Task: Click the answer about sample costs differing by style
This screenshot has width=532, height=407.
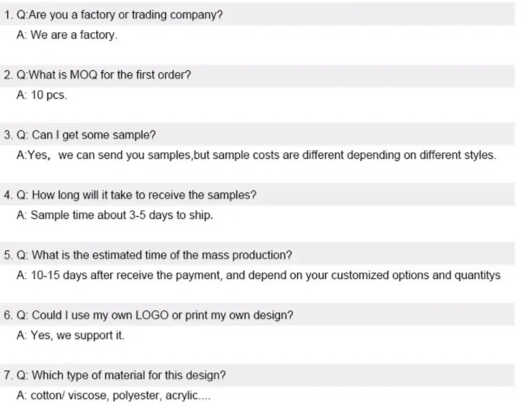Action: pyautogui.click(x=256, y=155)
